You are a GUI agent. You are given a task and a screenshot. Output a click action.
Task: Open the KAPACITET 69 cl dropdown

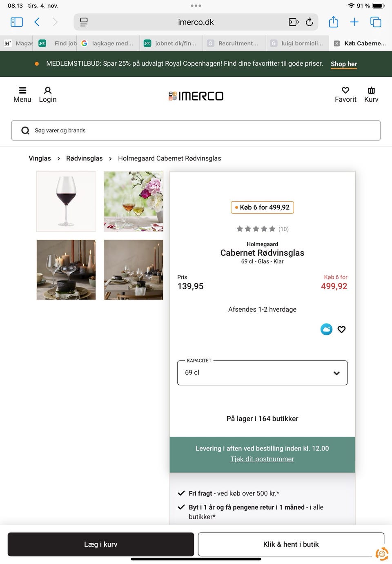262,372
